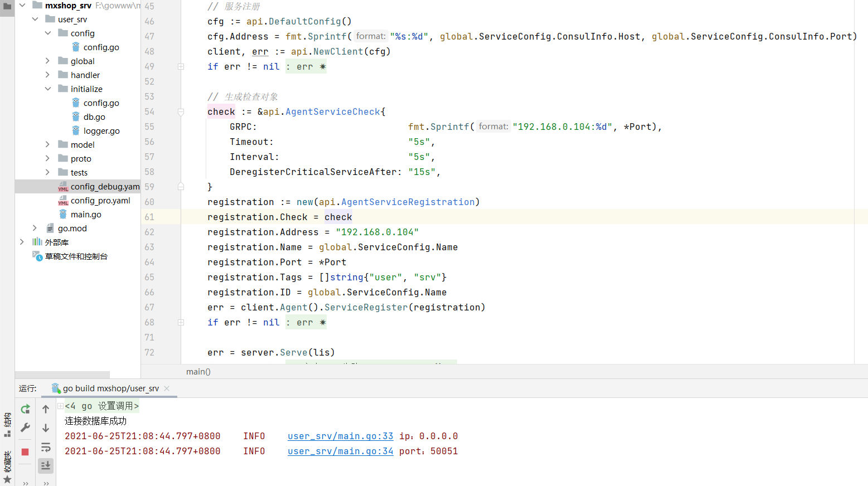The image size is (868, 486).
Task: Click AgentServiceCheck type on line 54
Action: [x=333, y=112]
